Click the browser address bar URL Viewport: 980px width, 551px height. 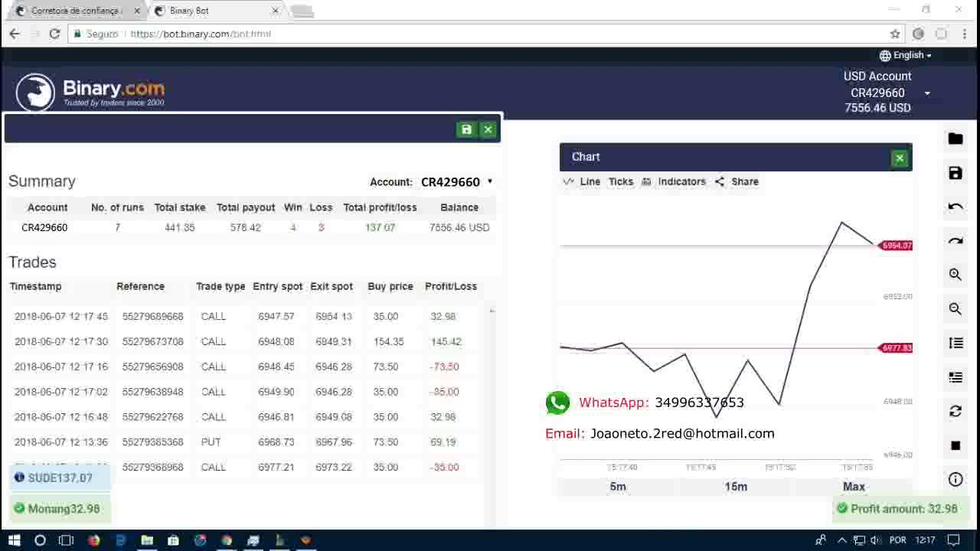coord(201,34)
